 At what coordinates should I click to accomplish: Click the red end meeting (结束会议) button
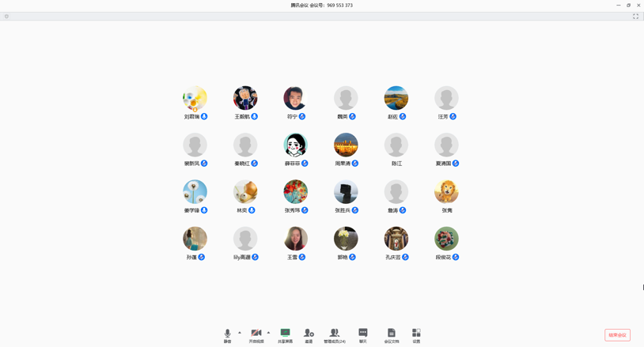[617, 335]
